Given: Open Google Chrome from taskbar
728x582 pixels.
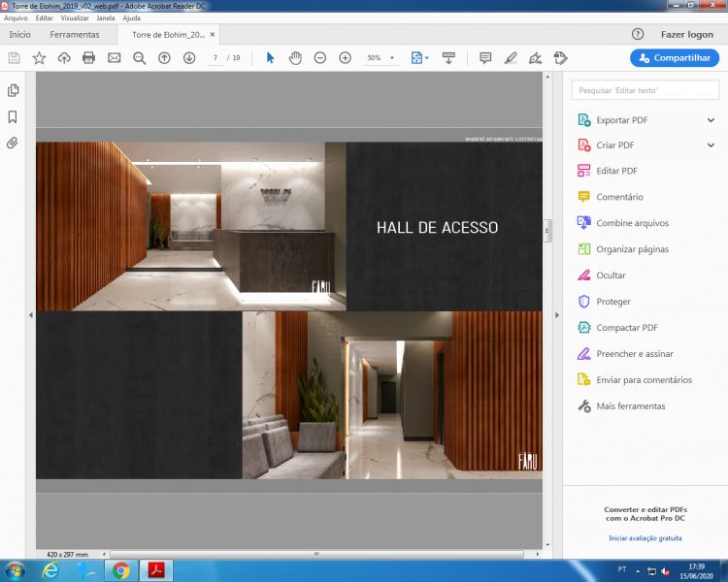Looking at the screenshot, I should (x=120, y=570).
